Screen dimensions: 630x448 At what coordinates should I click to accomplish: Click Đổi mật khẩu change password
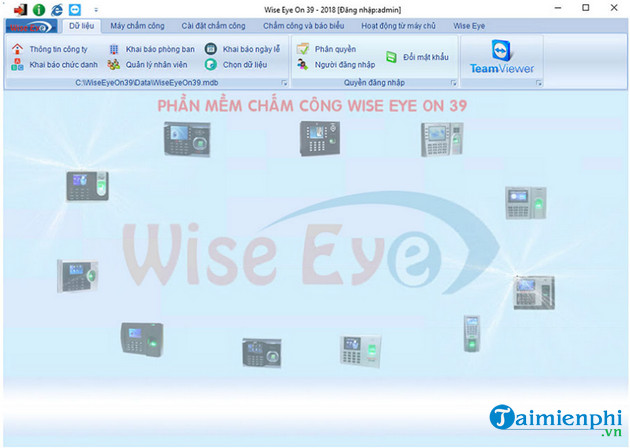point(417,57)
